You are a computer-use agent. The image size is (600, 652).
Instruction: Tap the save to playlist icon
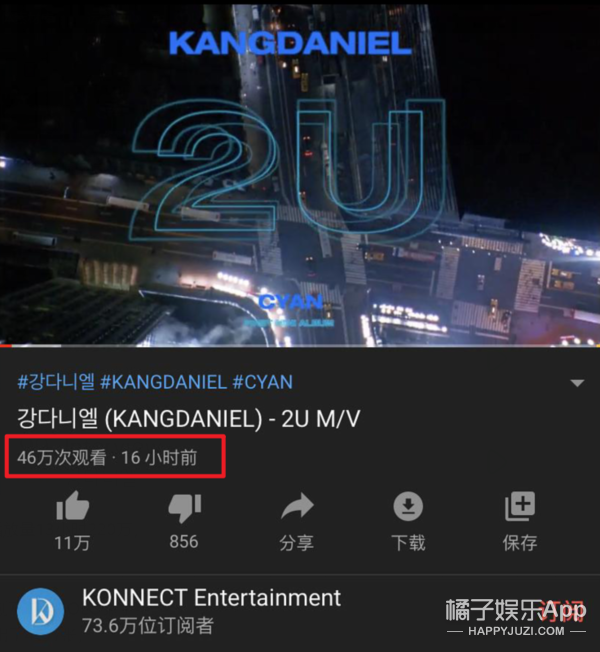pos(520,506)
